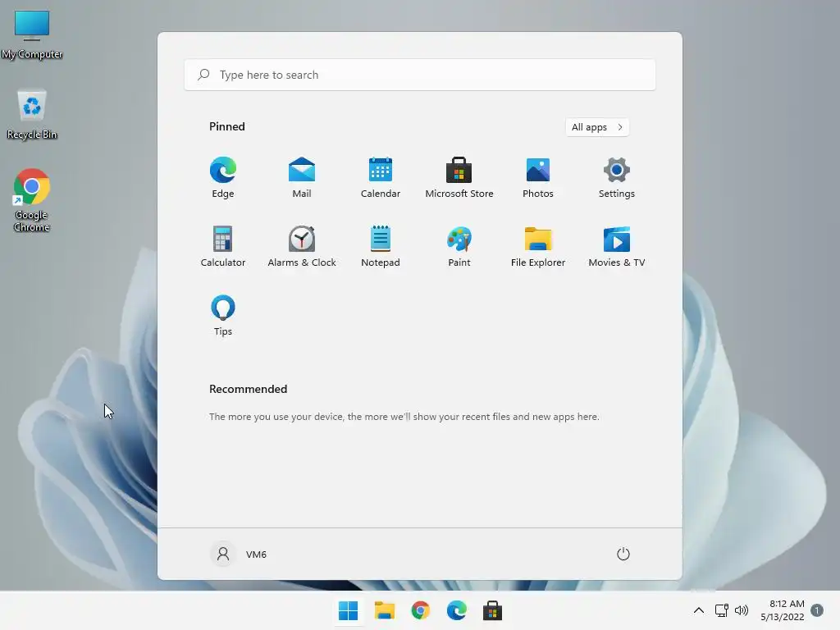Launch Movies & TV
Viewport: 840px width, 630px height.
tap(617, 246)
